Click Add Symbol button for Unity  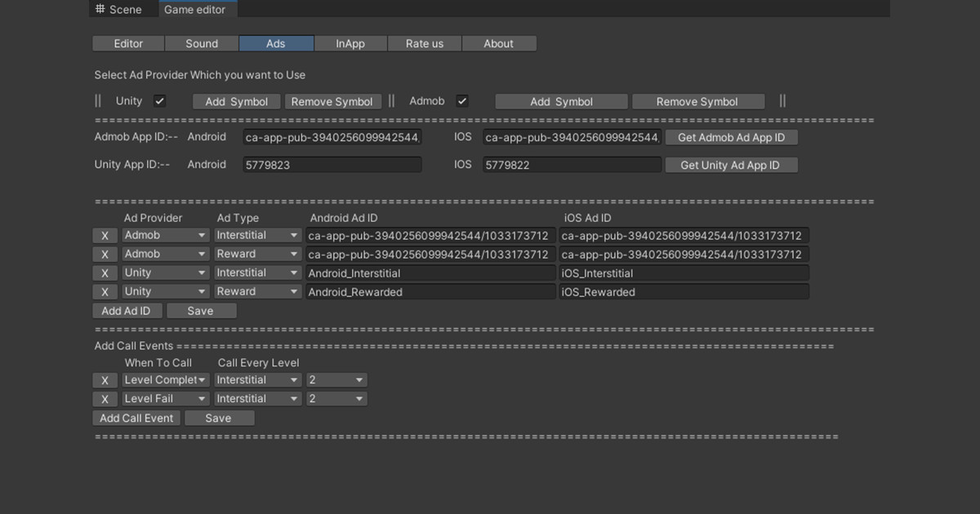pos(237,102)
